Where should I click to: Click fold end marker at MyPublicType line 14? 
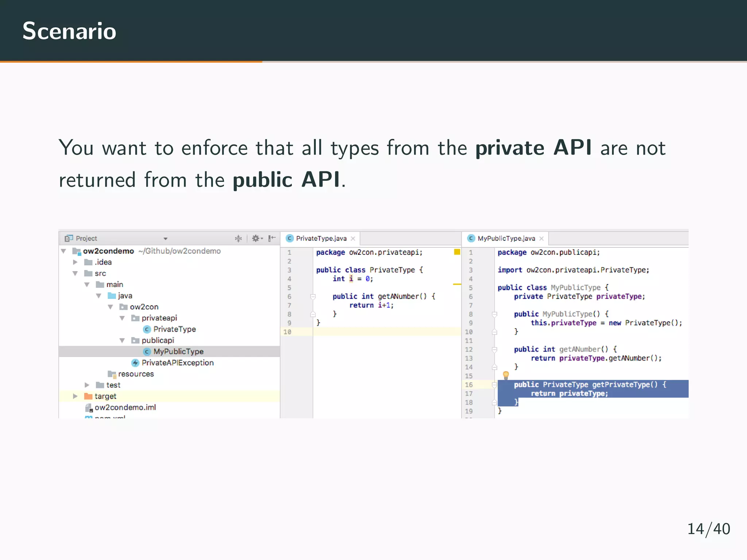click(494, 367)
